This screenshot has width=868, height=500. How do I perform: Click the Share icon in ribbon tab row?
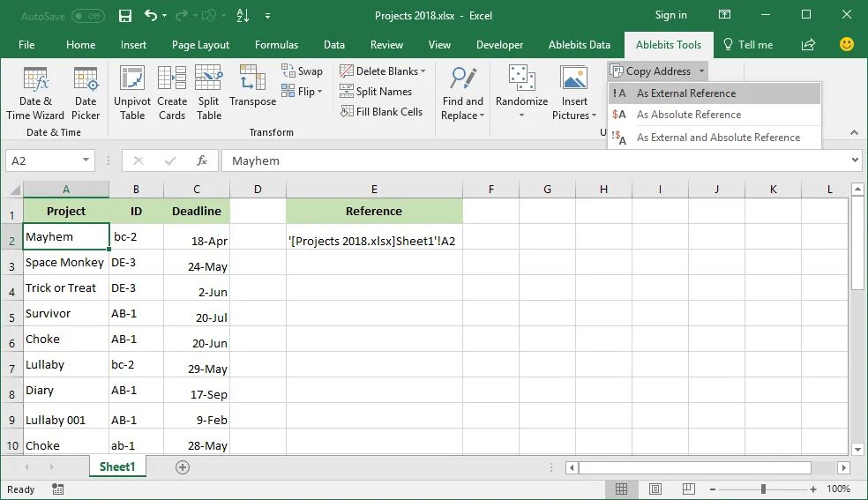(x=808, y=45)
